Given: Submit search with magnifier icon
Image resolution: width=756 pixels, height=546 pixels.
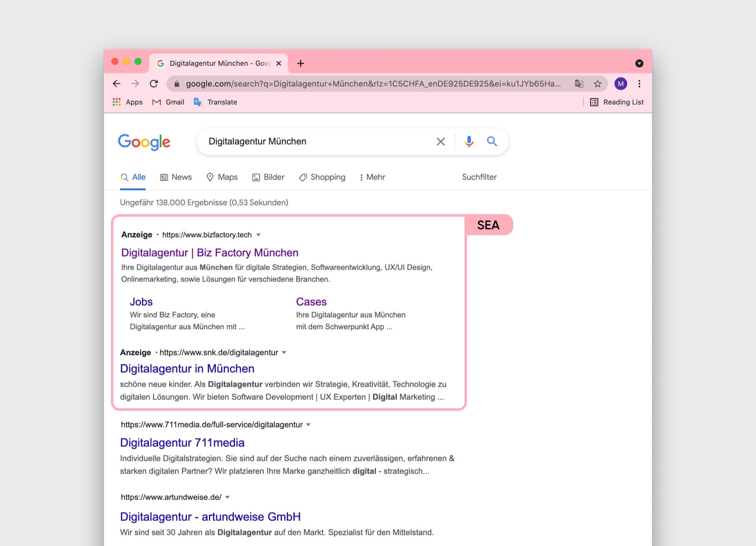Looking at the screenshot, I should (492, 142).
